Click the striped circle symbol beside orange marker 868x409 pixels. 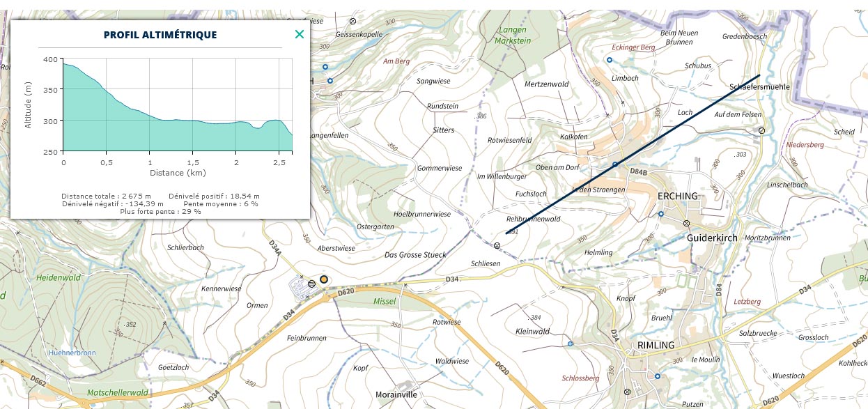click(311, 284)
